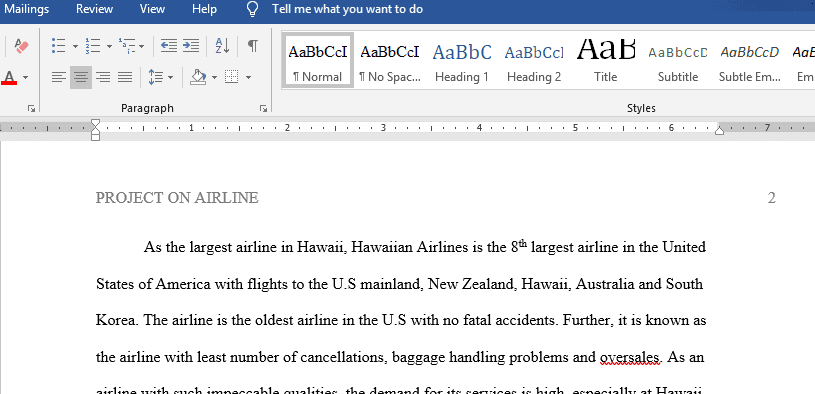Increase paragraph indent

click(190, 46)
